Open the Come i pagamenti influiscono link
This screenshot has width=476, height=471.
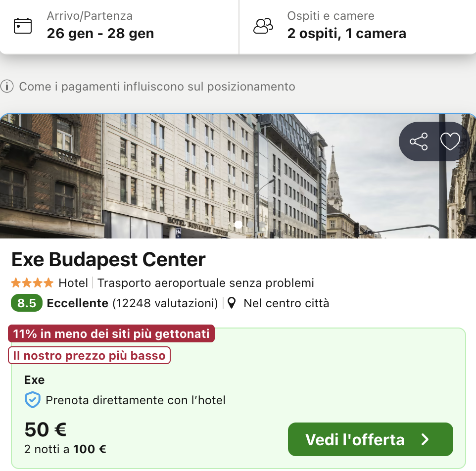pos(156,87)
